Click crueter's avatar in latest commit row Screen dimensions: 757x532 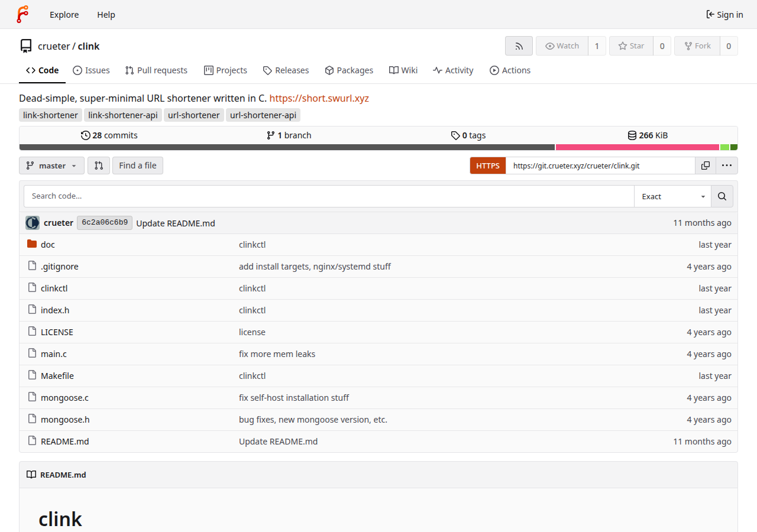(x=33, y=223)
